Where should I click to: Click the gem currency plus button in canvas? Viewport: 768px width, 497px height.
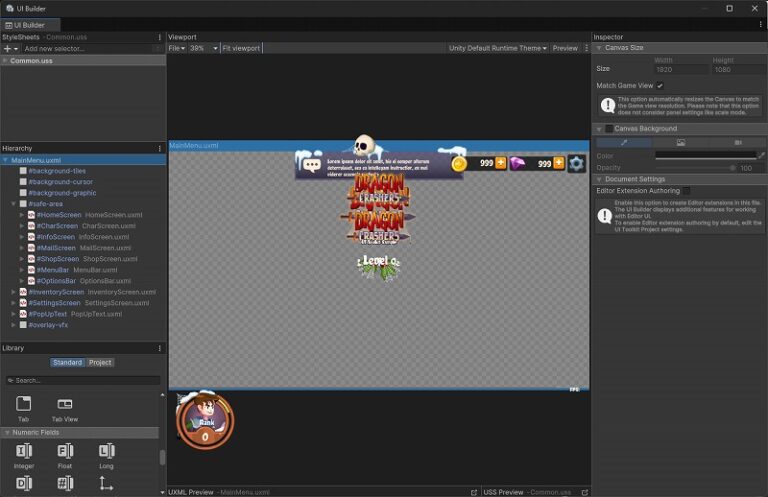pyautogui.click(x=559, y=163)
